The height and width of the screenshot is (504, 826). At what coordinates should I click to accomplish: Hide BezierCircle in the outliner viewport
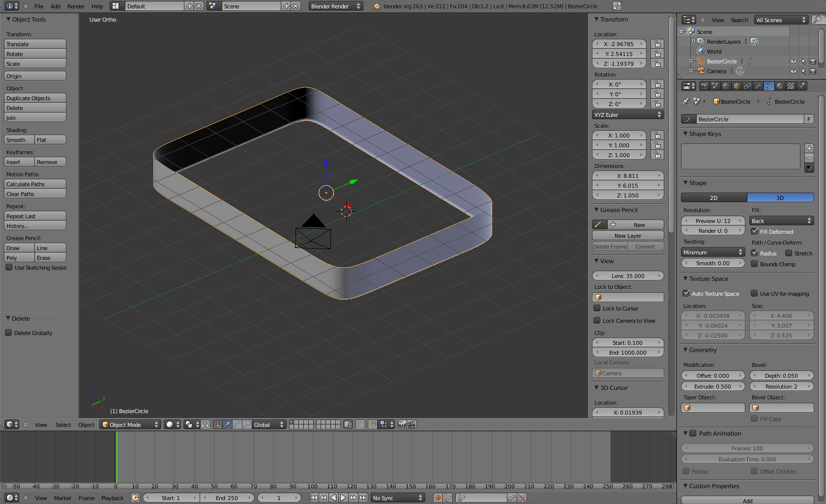793,61
